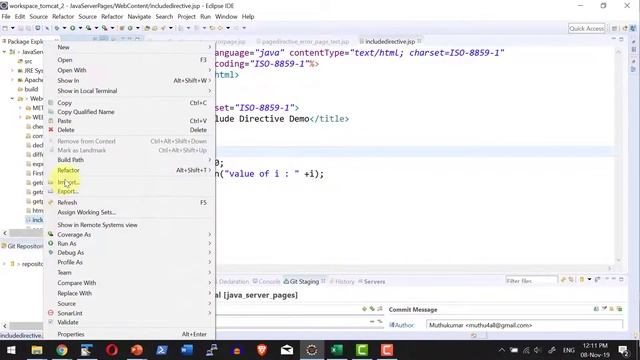Expand the JavaServerPages project node
Screen dimensions: 640x360
(4, 52)
